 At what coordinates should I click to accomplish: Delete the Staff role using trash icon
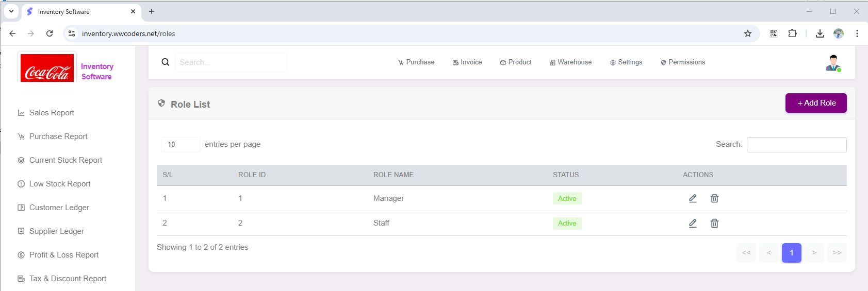point(714,223)
